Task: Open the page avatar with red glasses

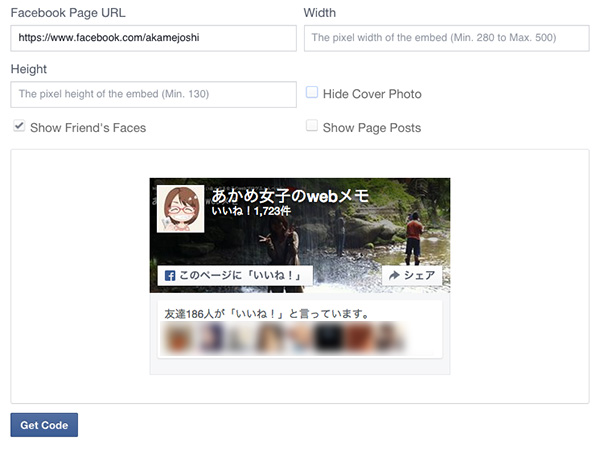Action: [181, 209]
